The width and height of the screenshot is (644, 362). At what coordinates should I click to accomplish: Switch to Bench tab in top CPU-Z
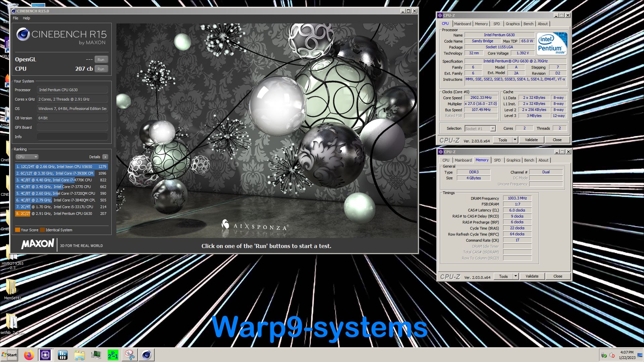[x=528, y=24]
